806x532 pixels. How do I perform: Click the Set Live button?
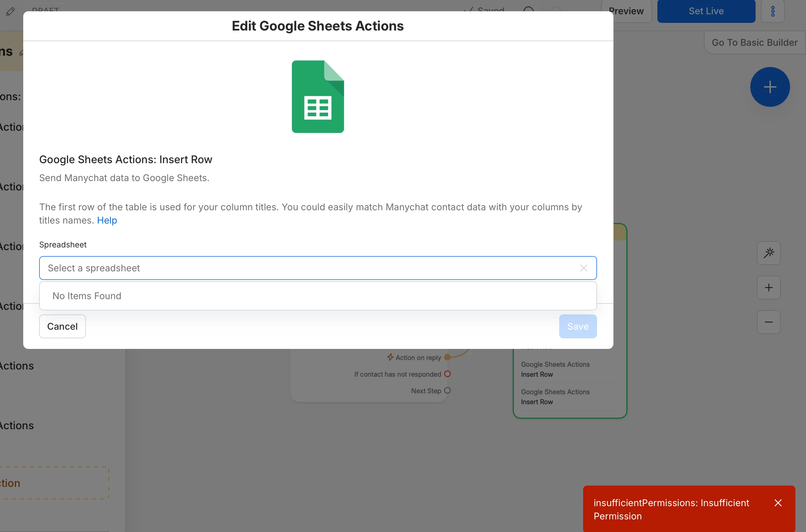tap(706, 11)
